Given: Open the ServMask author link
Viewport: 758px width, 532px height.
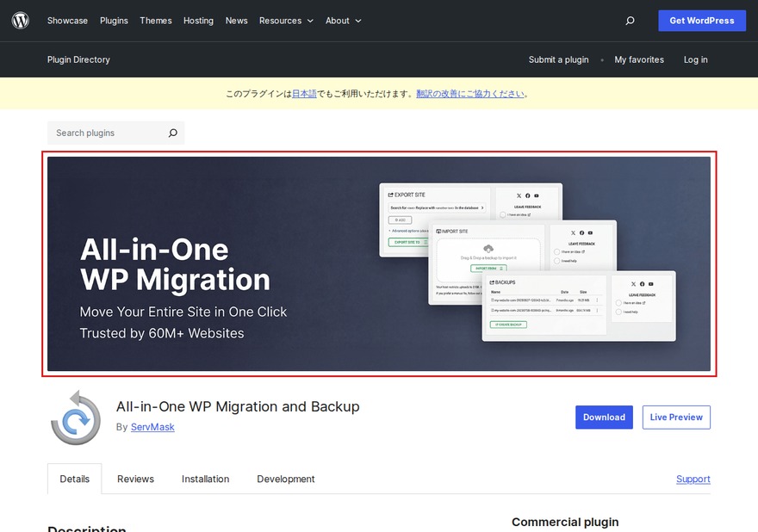Looking at the screenshot, I should (152, 427).
